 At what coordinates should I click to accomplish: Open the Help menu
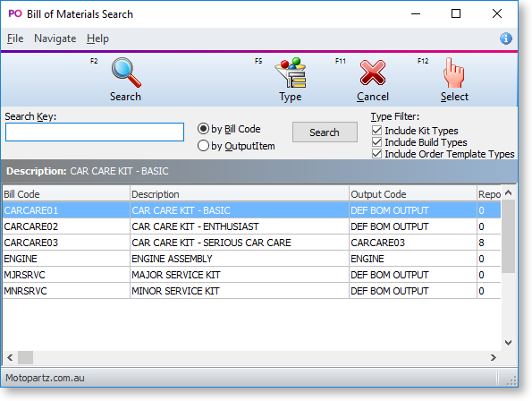[x=97, y=38]
